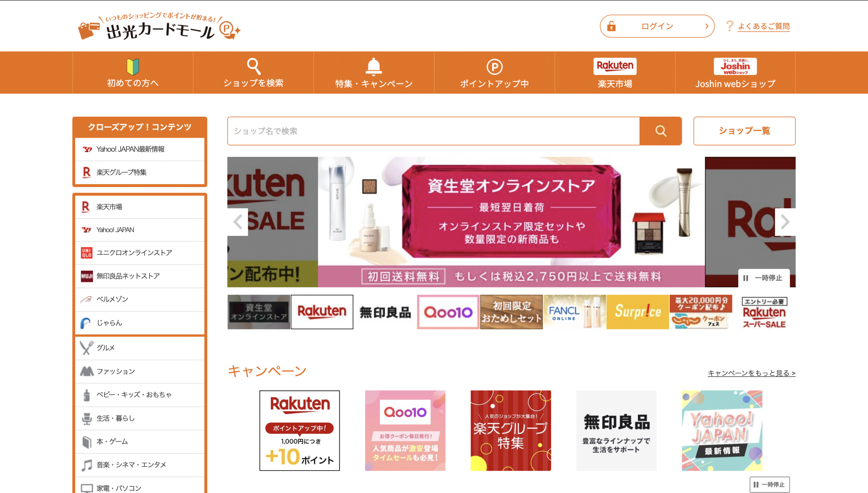
Task: Click the ショップ名で検索 input field
Action: [433, 131]
